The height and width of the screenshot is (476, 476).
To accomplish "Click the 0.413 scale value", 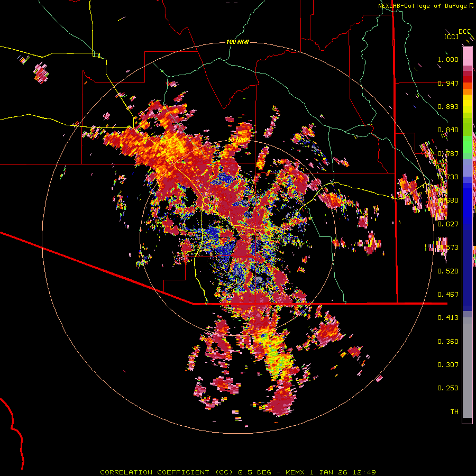I will (448, 318).
